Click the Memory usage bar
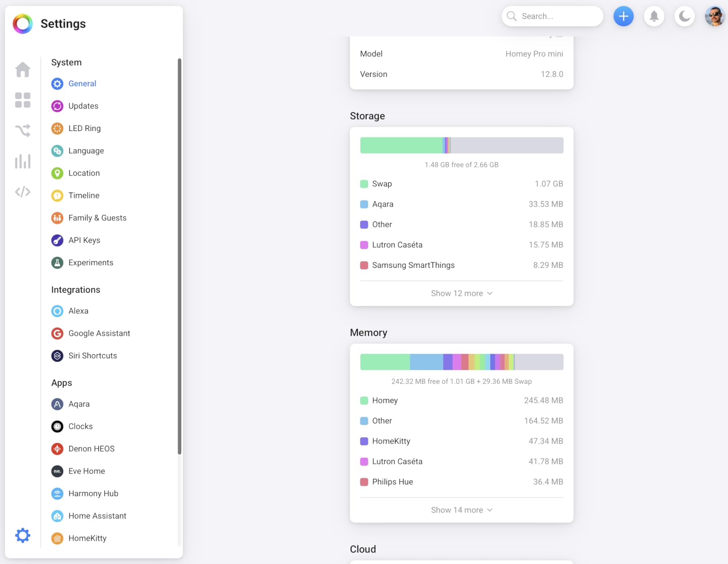This screenshot has width=728, height=564. [x=462, y=362]
